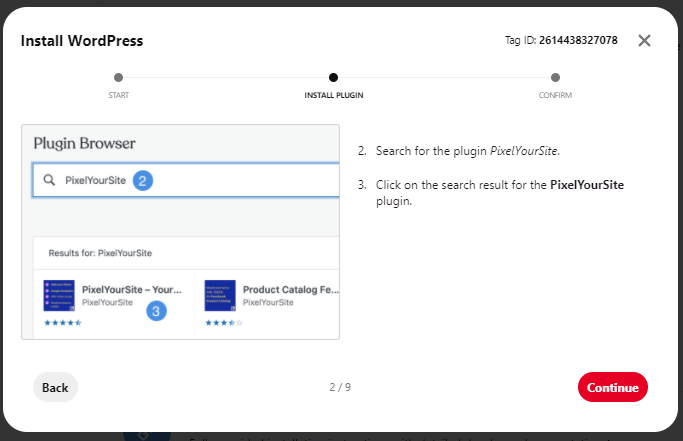Click the instruction 'Click on the search result'

[500, 193]
